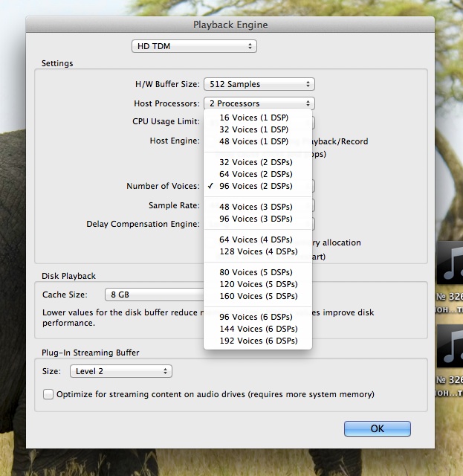
Task: Open the Plug-In Streaming Buffer Size dropdown
Action: coord(121,371)
